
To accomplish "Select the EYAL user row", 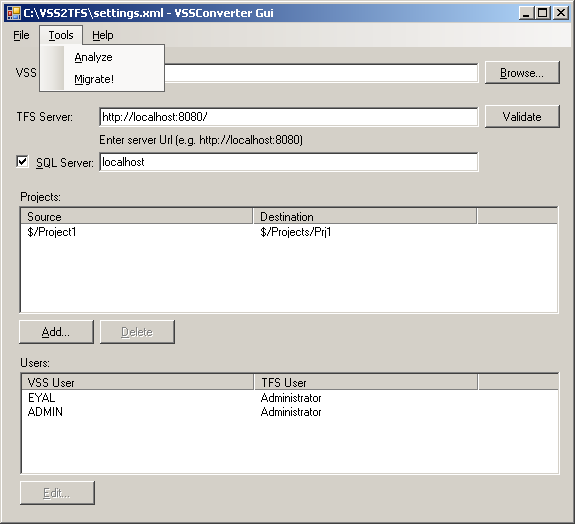I will tap(290, 398).
